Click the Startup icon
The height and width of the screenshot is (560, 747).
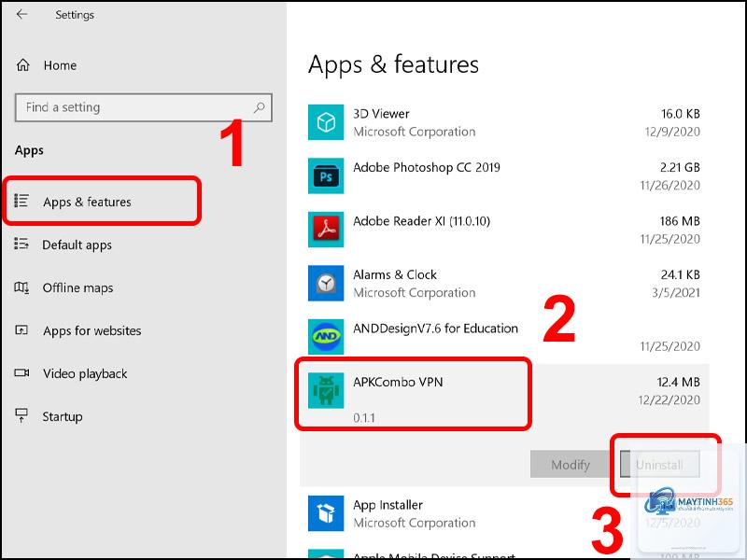click(x=21, y=415)
